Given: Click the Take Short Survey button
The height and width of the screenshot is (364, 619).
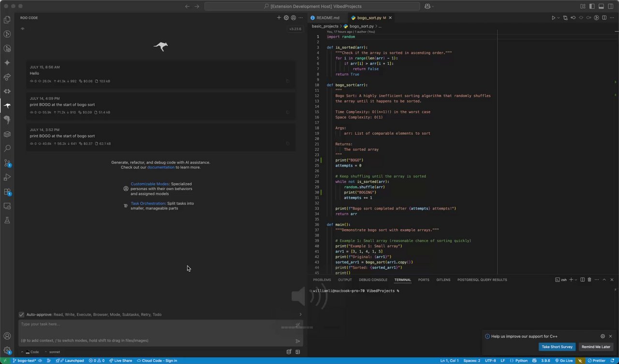Looking at the screenshot, I should click(557, 347).
